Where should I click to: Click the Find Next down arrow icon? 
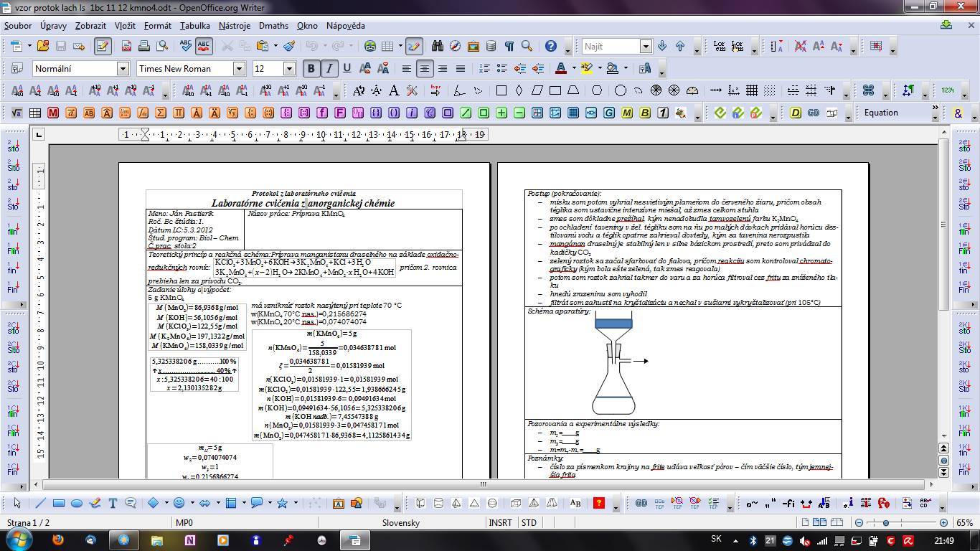click(x=662, y=46)
